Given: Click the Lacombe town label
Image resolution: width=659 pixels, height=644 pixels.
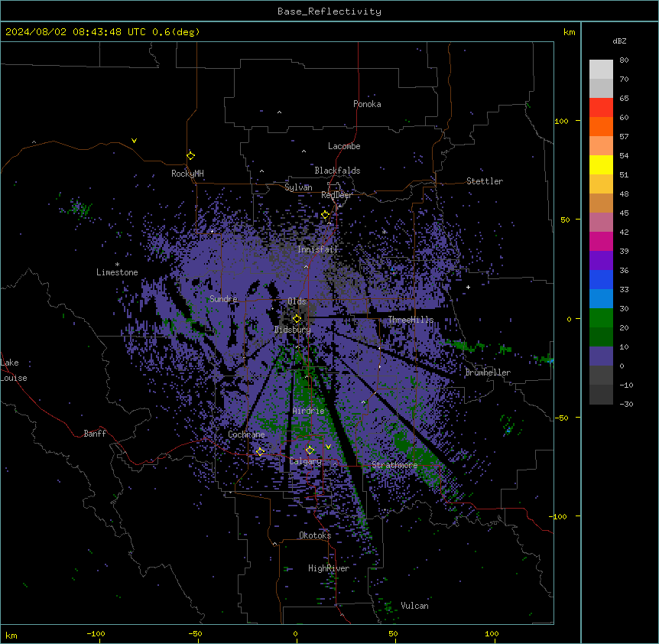Looking at the screenshot, I should pos(344,146).
